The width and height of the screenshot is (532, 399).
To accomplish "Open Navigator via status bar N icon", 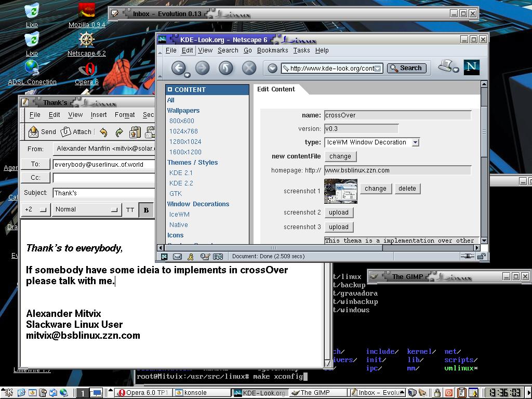I will pyautogui.click(x=164, y=257).
